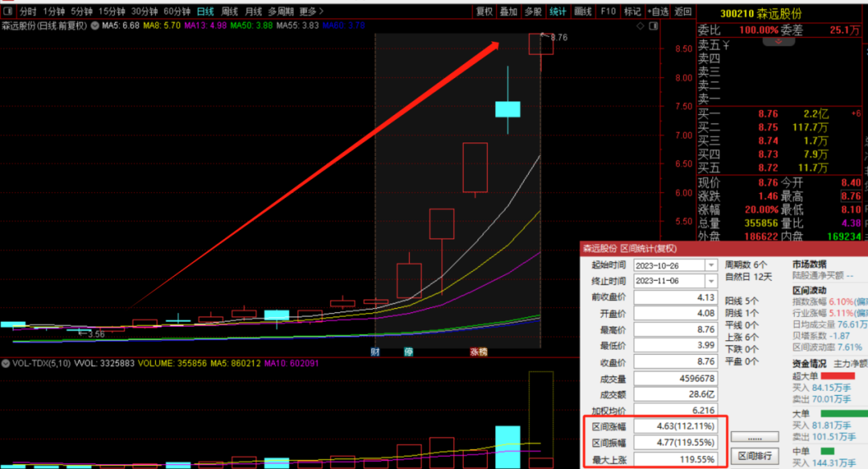Viewport: 868px width, 469px height.
Task: Expand the 更多 periods menu
Action: [x=311, y=11]
